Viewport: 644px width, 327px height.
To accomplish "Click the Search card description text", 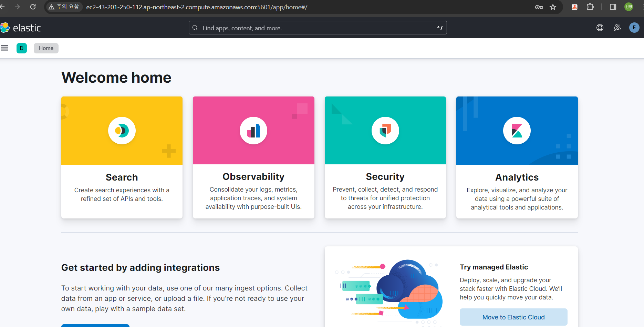I will [122, 194].
